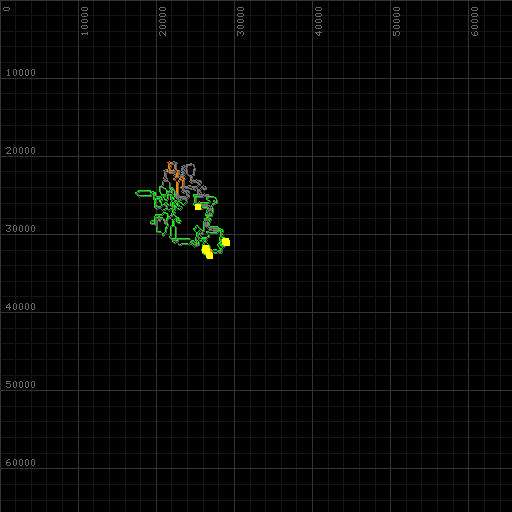Viewport: 512px width, 512px height.
Task: Click the 30000 label on the top axis
Action: tap(240, 21)
